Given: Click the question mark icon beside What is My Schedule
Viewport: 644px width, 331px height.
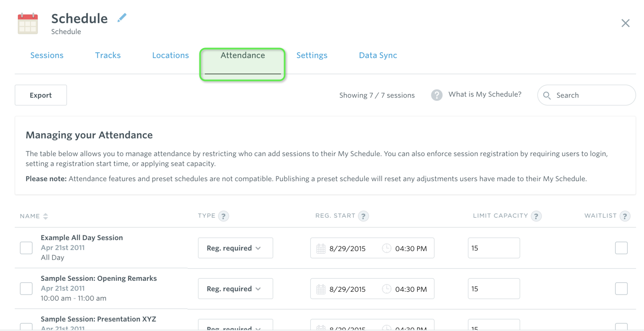Looking at the screenshot, I should pos(437,95).
